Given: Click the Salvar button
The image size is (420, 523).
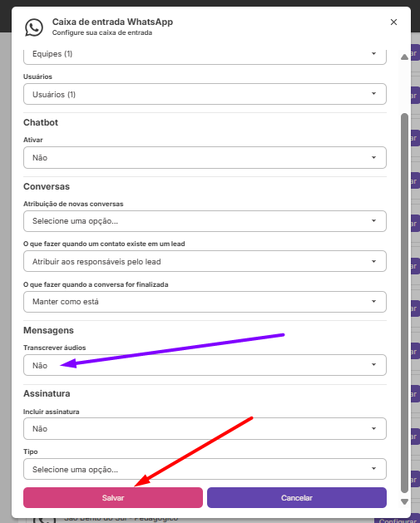Looking at the screenshot, I should pyautogui.click(x=113, y=498).
